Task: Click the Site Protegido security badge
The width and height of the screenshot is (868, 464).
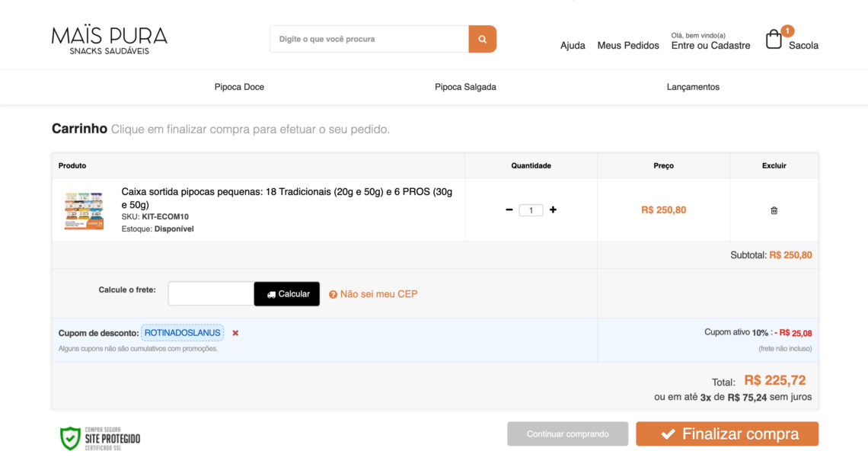Action: tap(101, 439)
